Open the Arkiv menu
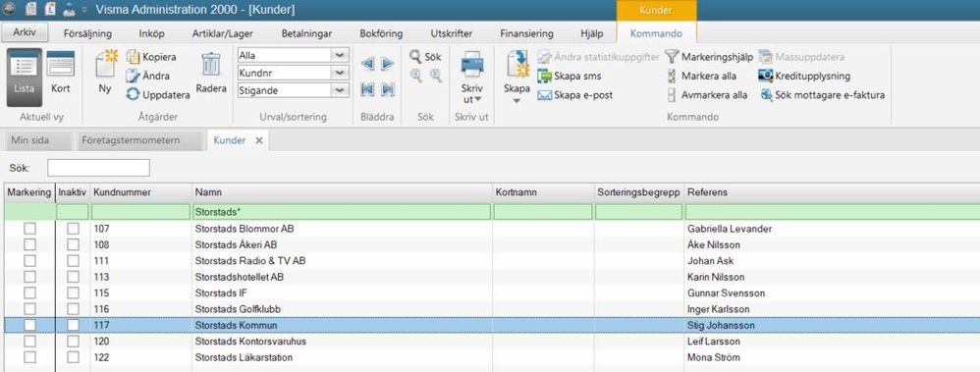980x372 pixels. tap(25, 32)
